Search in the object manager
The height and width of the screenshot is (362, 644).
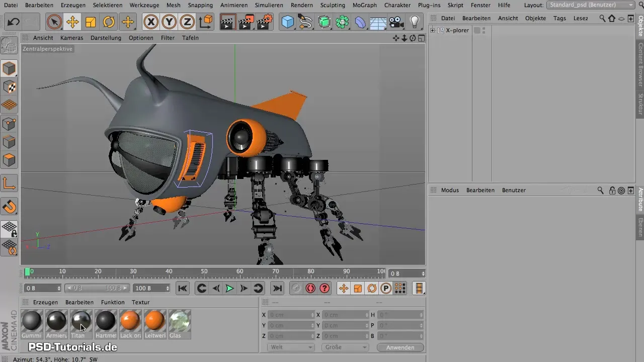coord(602,18)
